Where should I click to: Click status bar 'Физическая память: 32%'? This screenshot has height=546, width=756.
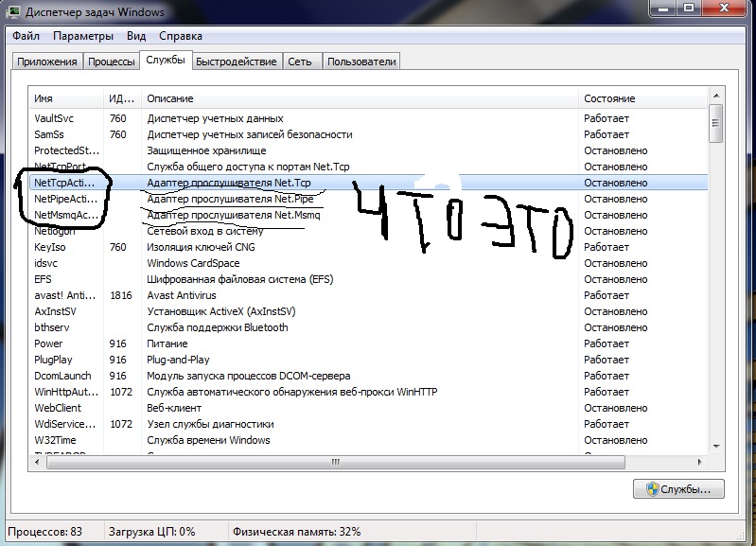[x=296, y=532]
